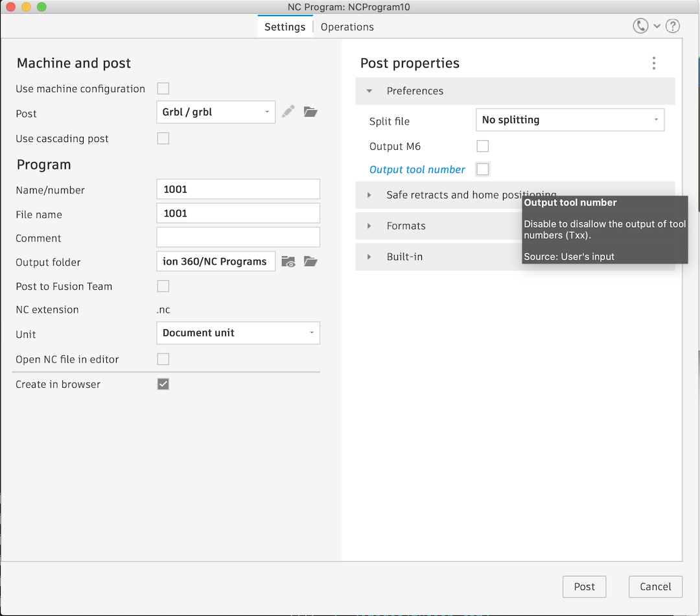Image resolution: width=700 pixels, height=616 pixels.
Task: Open the Post dropdown showing Grbl / grbl
Action: [x=216, y=112]
